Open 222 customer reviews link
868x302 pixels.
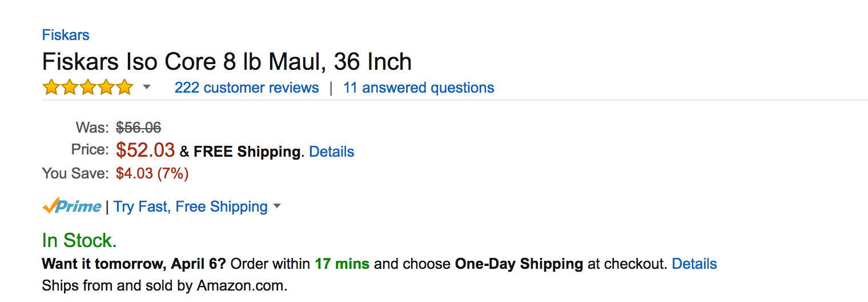pyautogui.click(x=247, y=88)
